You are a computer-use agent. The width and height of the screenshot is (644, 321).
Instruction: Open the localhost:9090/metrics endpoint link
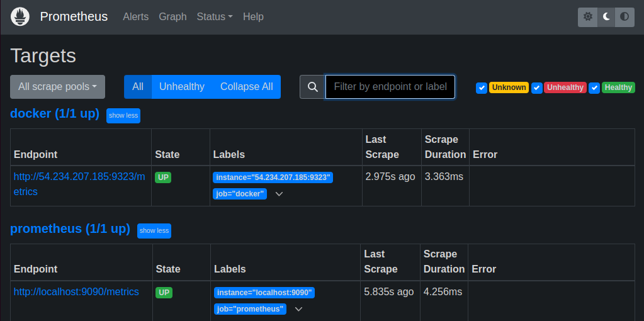tap(76, 292)
